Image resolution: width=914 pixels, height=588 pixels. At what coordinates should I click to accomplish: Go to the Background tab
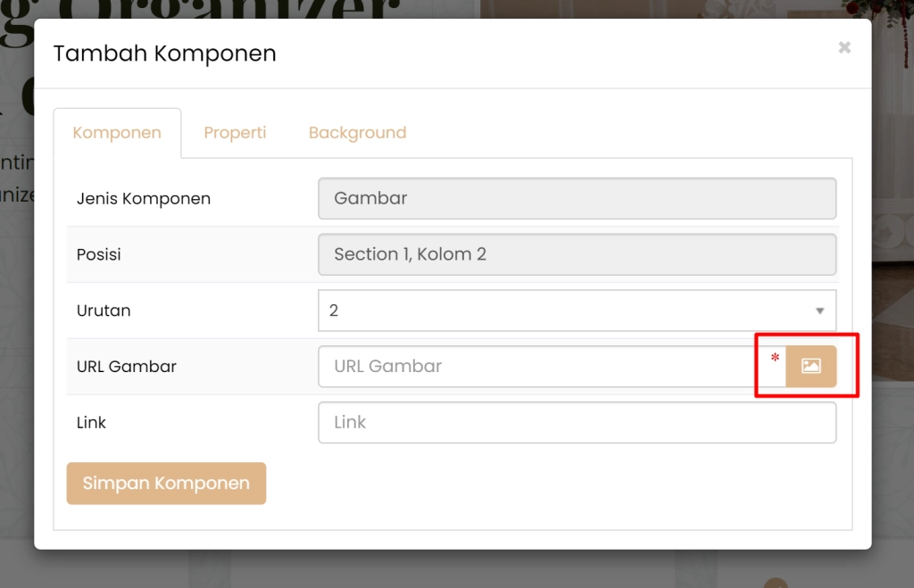pos(357,133)
